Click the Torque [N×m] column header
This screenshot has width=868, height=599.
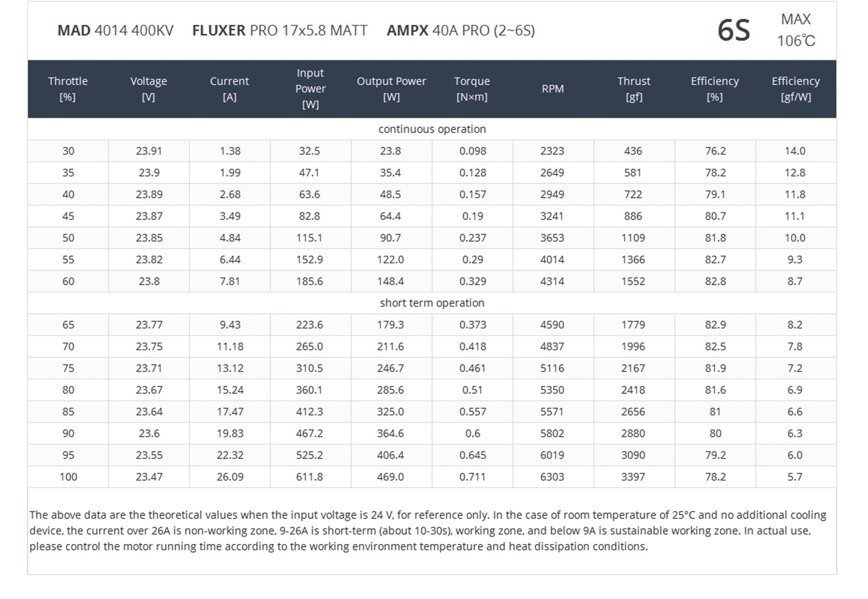tap(472, 89)
